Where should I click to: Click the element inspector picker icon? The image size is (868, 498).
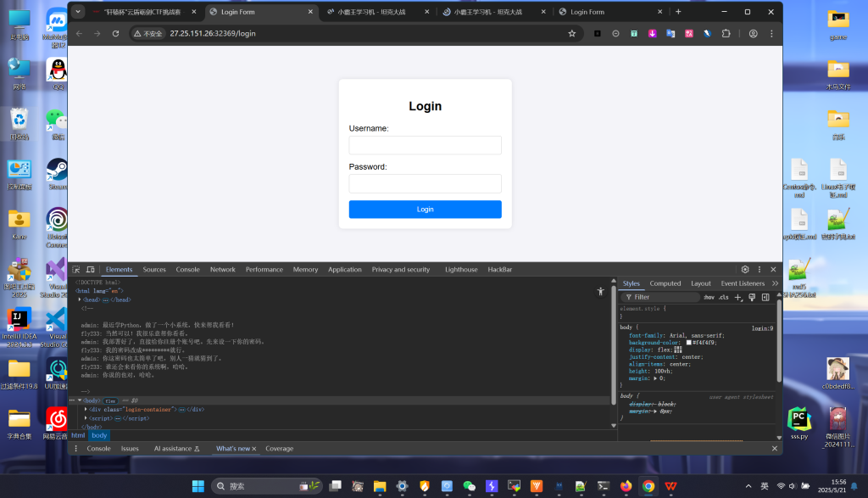point(76,270)
